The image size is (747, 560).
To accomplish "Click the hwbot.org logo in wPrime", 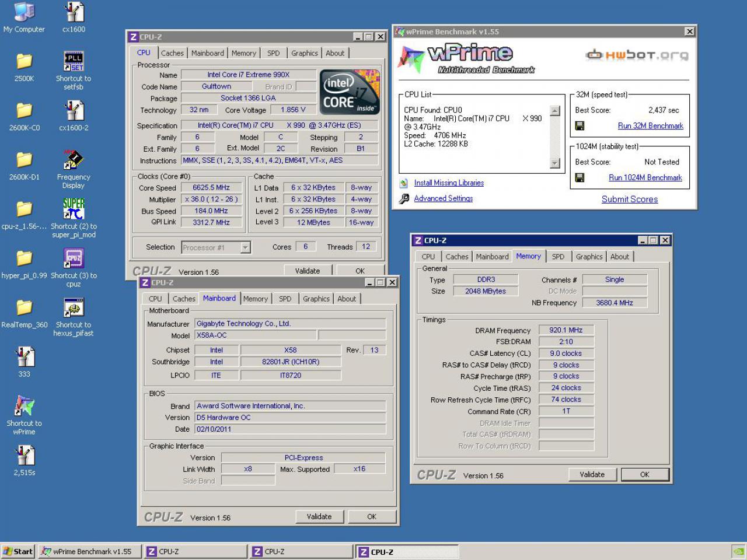I will (637, 55).
